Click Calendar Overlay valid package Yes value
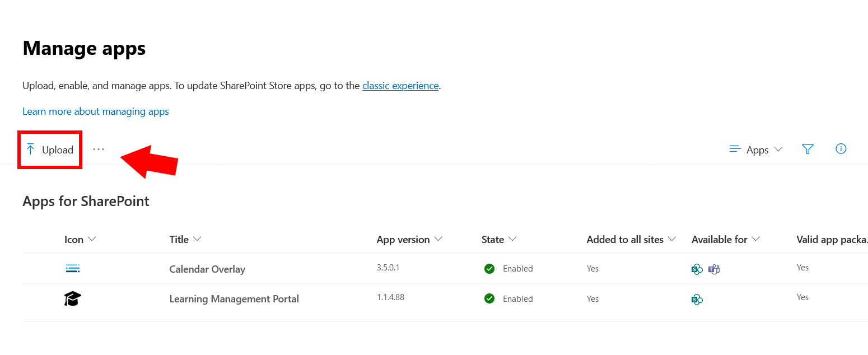 [802, 268]
